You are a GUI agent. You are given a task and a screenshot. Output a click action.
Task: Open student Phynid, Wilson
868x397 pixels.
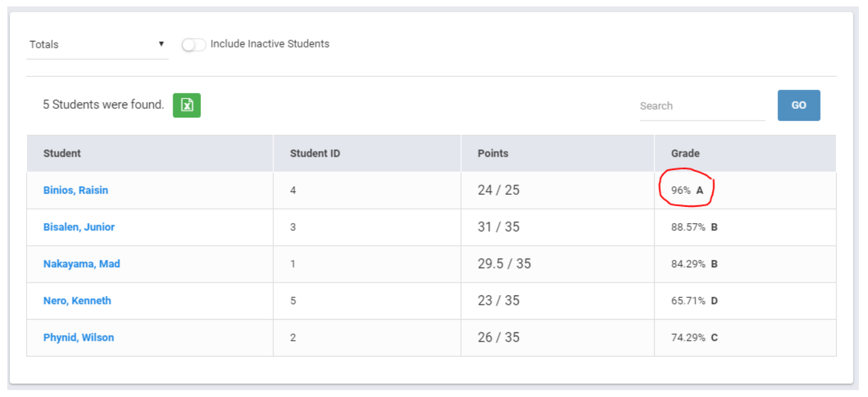click(79, 338)
